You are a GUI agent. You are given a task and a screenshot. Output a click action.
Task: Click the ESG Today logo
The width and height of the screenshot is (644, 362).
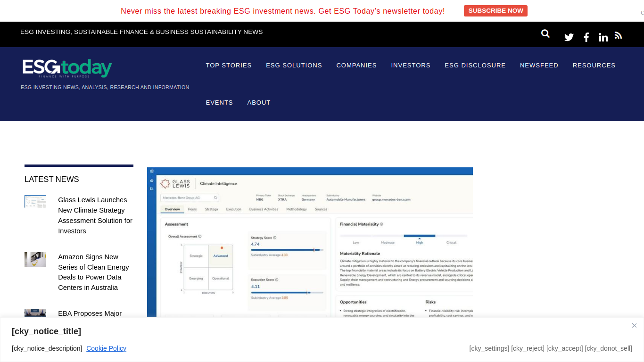point(67,68)
